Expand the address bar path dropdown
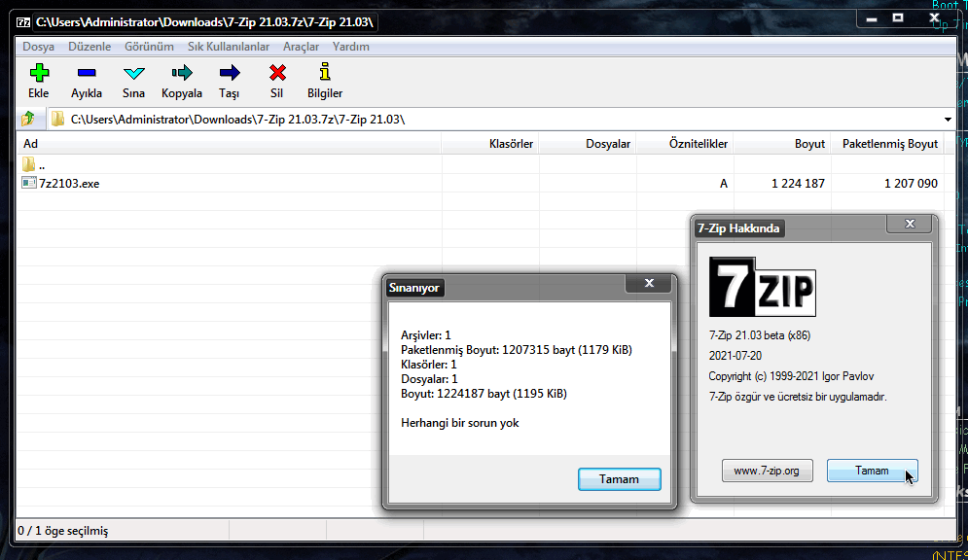968x560 pixels. (948, 119)
